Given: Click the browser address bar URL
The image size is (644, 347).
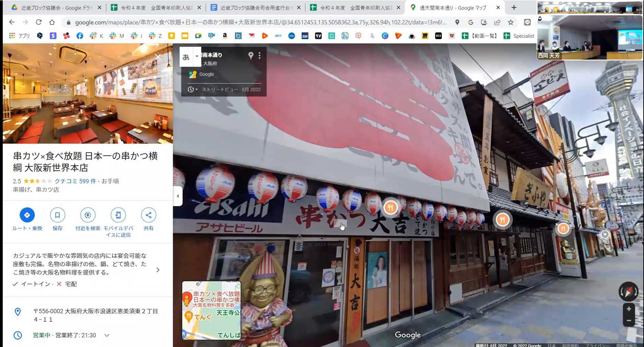Looking at the screenshot, I should [x=261, y=22].
